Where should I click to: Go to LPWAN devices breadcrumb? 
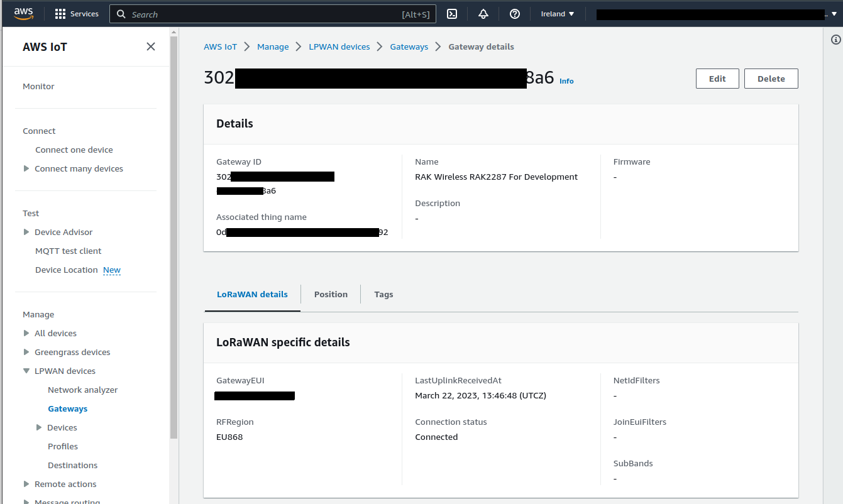click(x=339, y=47)
